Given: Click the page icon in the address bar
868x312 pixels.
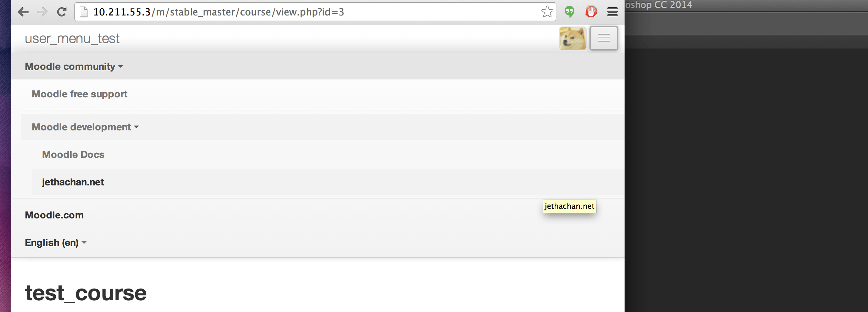Looking at the screenshot, I should click(x=84, y=12).
